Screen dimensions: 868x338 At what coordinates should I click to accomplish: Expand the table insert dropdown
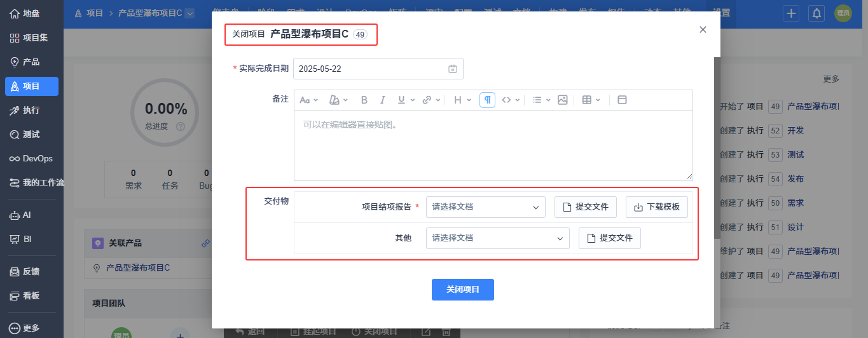(591, 100)
